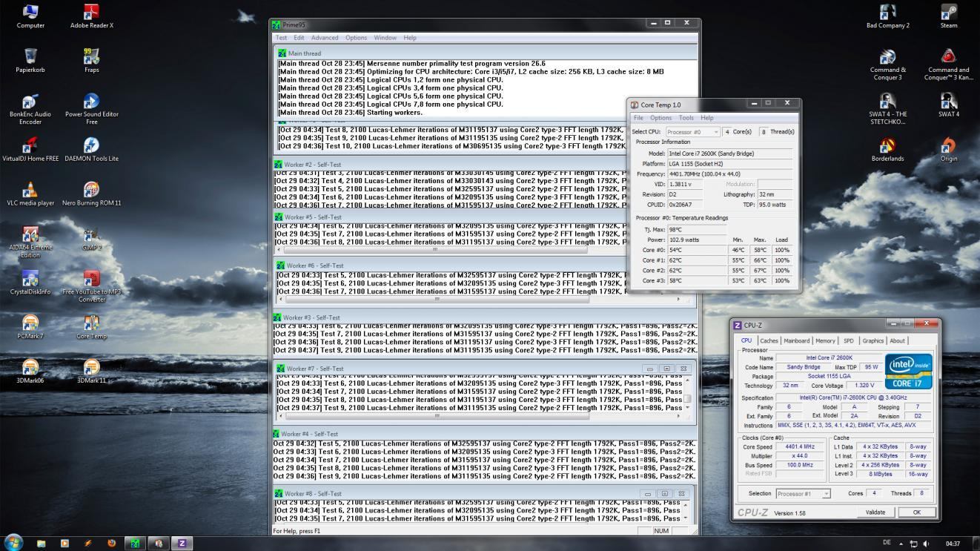Launch PCMark 7 desktop icon
The height and width of the screenshot is (551, 980).
pos(30,327)
